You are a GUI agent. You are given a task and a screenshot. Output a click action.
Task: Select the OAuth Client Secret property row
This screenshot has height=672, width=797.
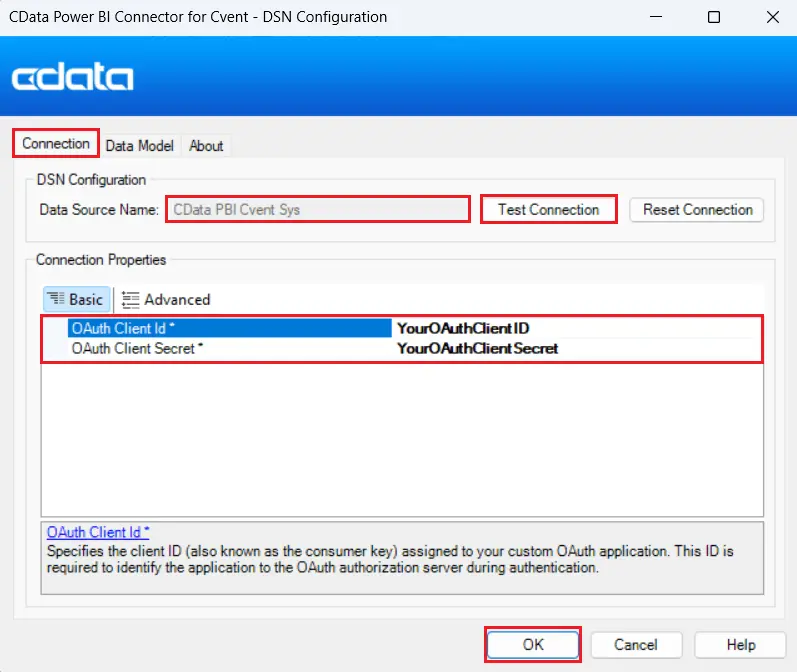point(229,348)
